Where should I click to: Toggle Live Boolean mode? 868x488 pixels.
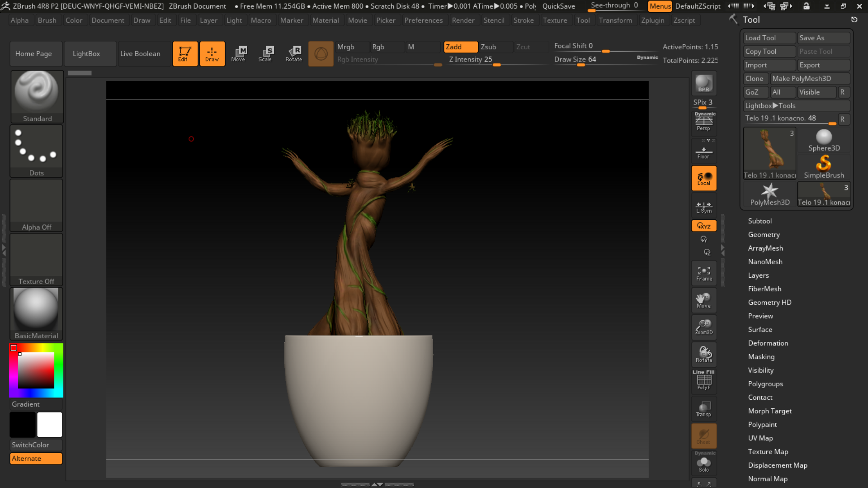(145, 54)
